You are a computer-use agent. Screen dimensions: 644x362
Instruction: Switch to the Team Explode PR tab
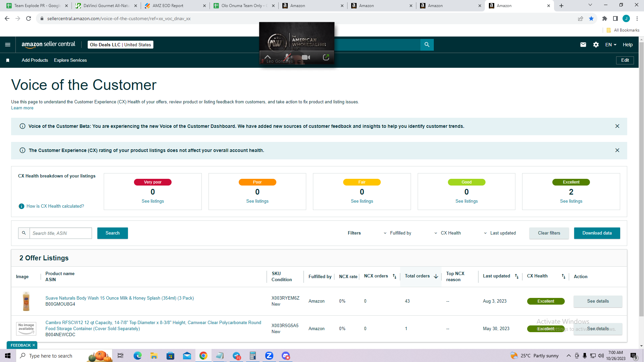pos(37,6)
